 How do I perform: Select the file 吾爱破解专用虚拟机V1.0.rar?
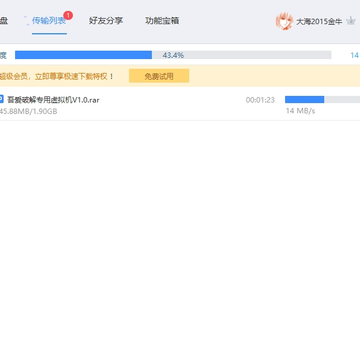53,100
